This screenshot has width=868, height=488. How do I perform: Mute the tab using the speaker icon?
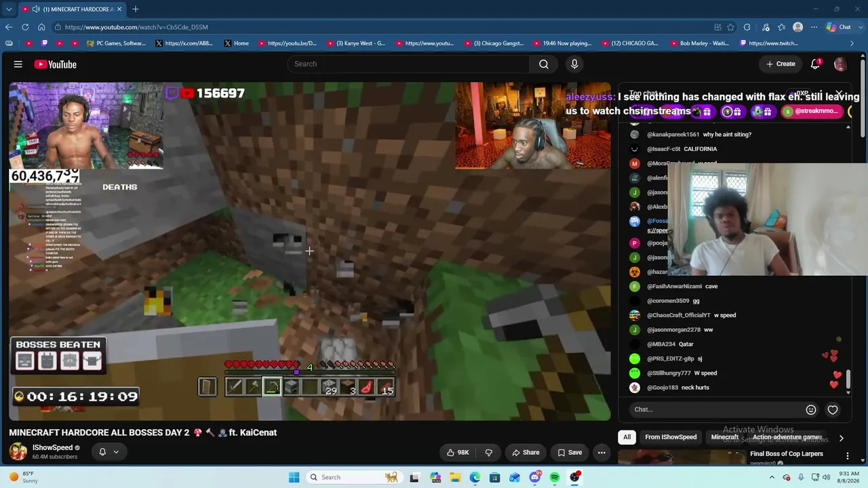(36, 9)
